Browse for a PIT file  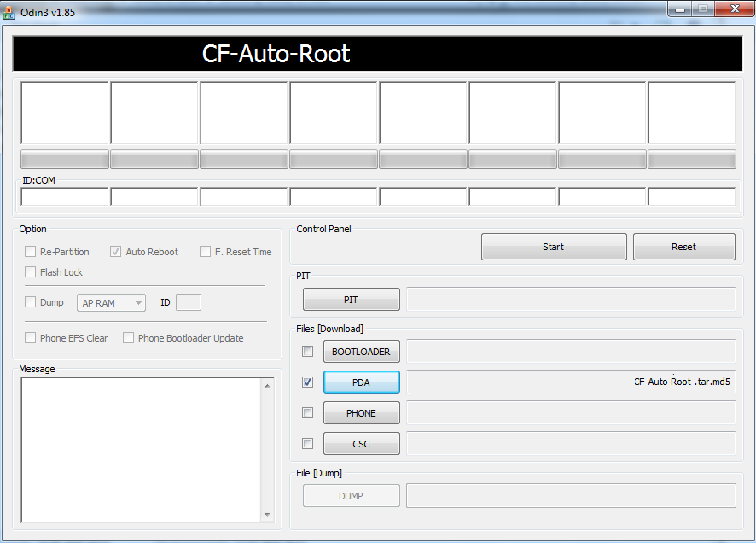pyautogui.click(x=352, y=300)
